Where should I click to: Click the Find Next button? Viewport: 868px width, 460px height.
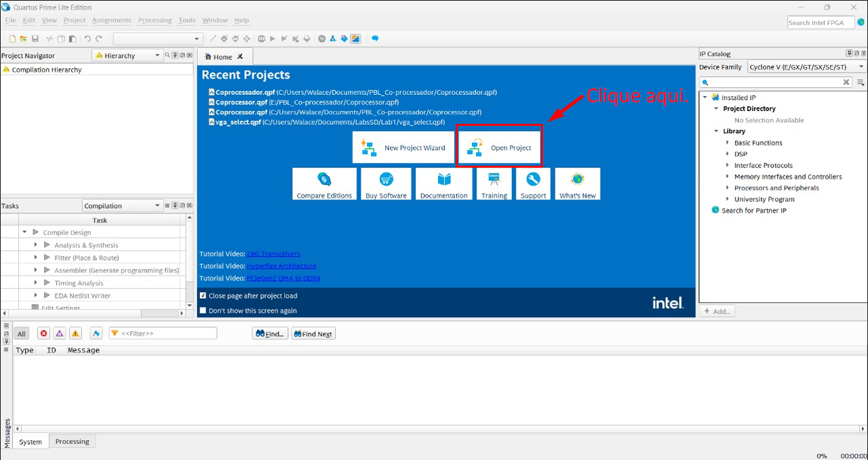tap(313, 333)
